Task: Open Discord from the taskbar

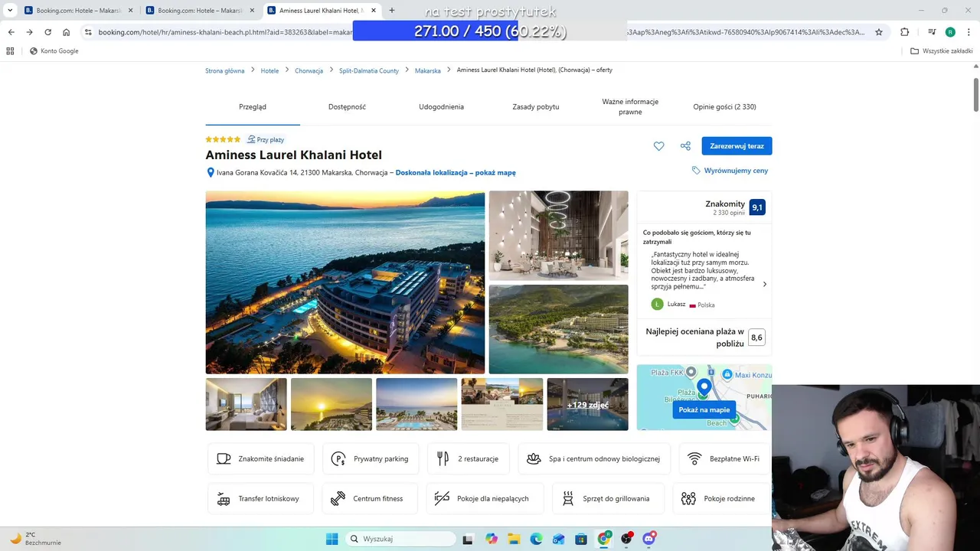Action: [649, 539]
